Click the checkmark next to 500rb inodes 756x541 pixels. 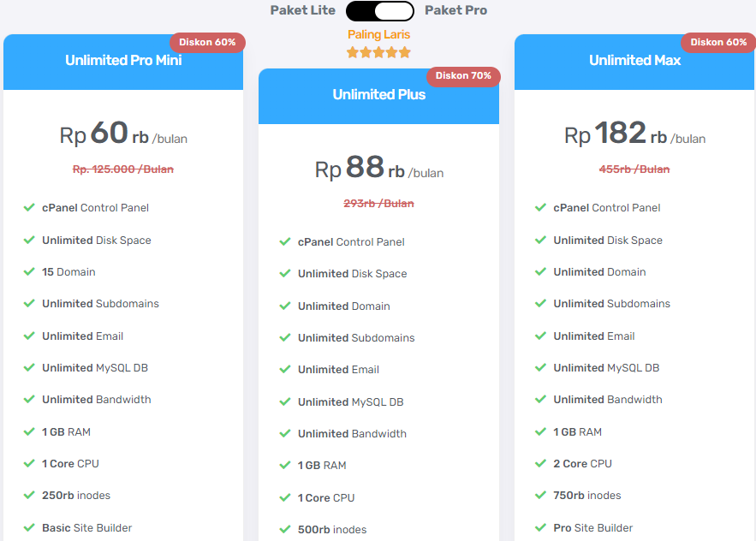pyautogui.click(x=283, y=529)
